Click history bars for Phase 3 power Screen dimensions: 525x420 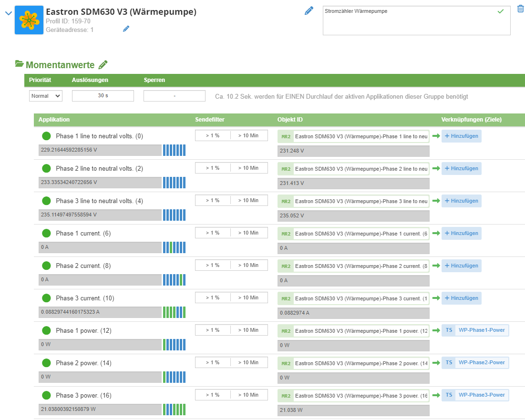tap(174, 410)
